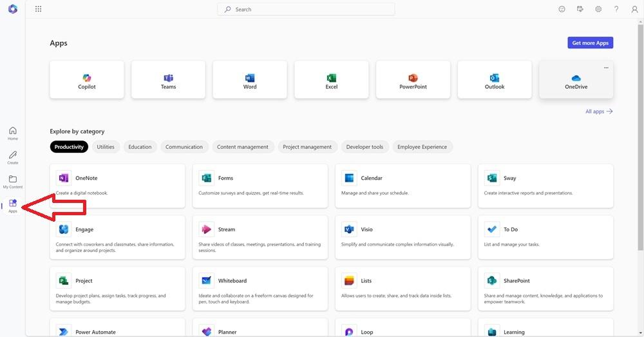Click the Search input box

point(306,9)
